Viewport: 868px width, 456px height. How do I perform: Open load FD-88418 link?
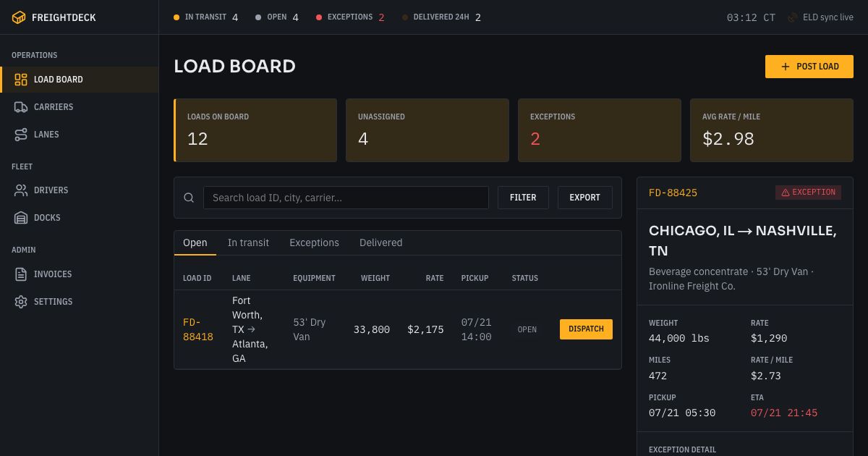point(198,329)
